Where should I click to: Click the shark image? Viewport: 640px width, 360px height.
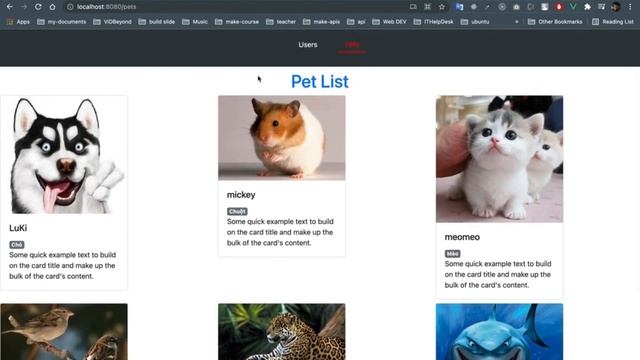(499, 332)
